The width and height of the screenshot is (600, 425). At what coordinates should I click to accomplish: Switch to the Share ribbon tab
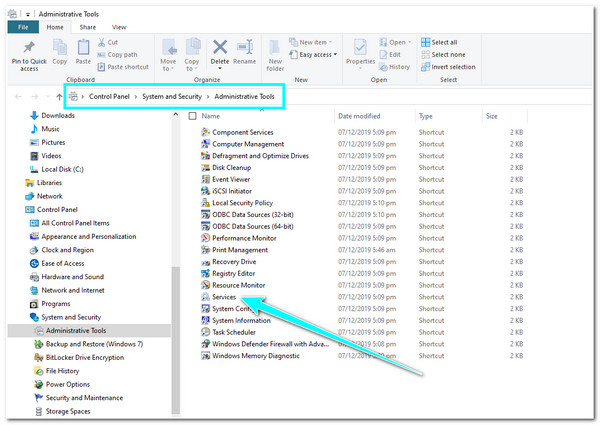tap(88, 27)
